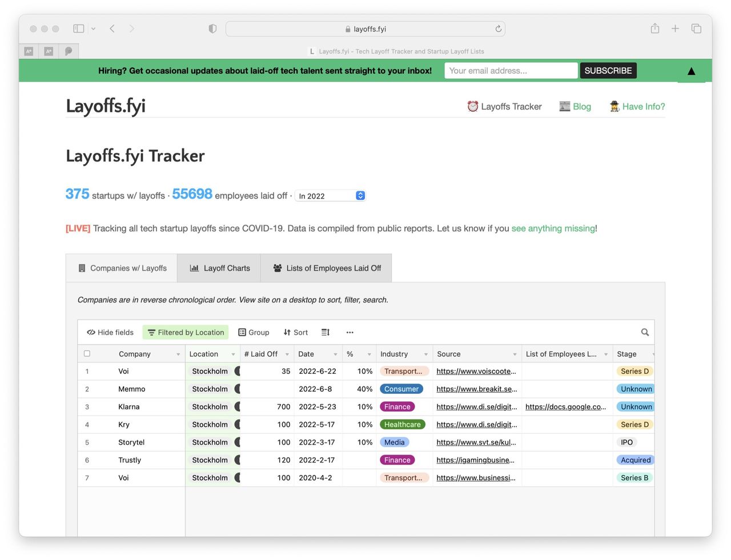Open the In 2022 year dropdown
Viewport: 731px width, 560px height.
coord(330,195)
